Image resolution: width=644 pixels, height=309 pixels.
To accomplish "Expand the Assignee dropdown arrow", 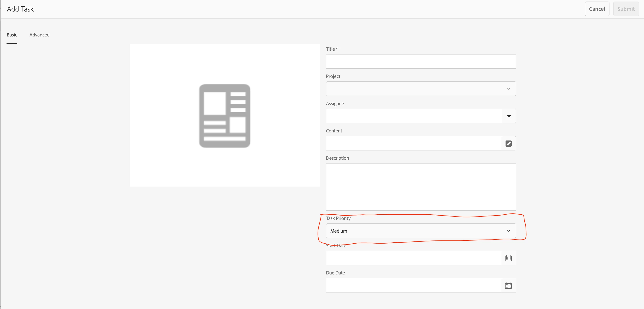I will pyautogui.click(x=508, y=116).
